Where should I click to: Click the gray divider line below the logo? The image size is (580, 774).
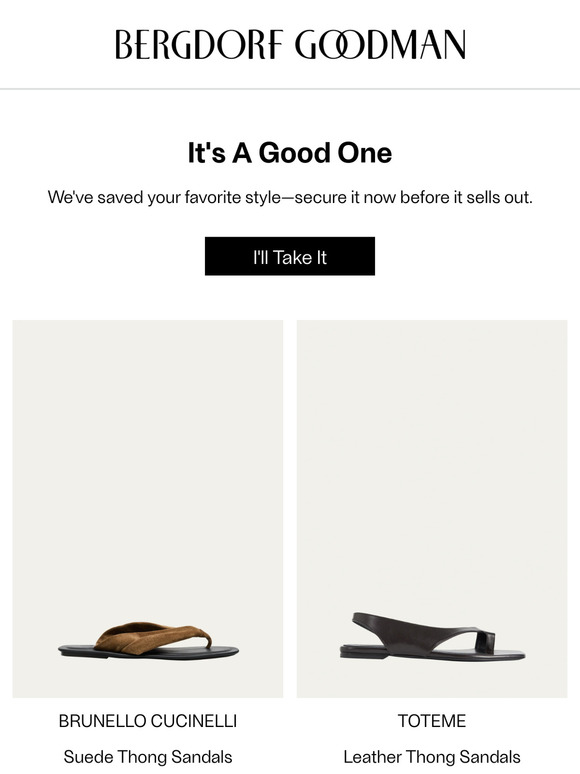point(290,89)
